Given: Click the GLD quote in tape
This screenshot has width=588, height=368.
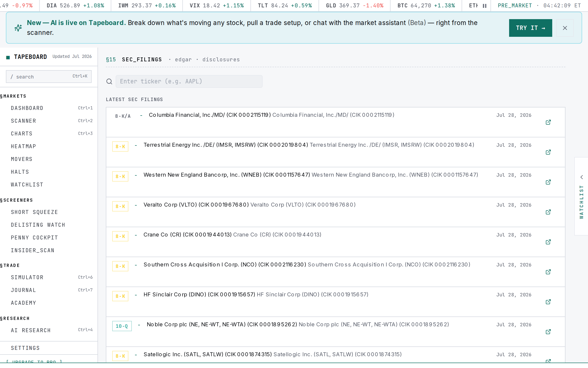Looking at the screenshot, I should [355, 5].
